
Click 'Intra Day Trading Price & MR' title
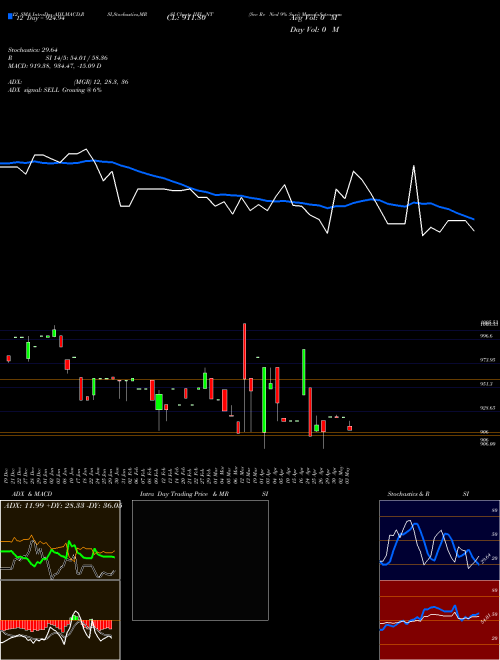184,494
